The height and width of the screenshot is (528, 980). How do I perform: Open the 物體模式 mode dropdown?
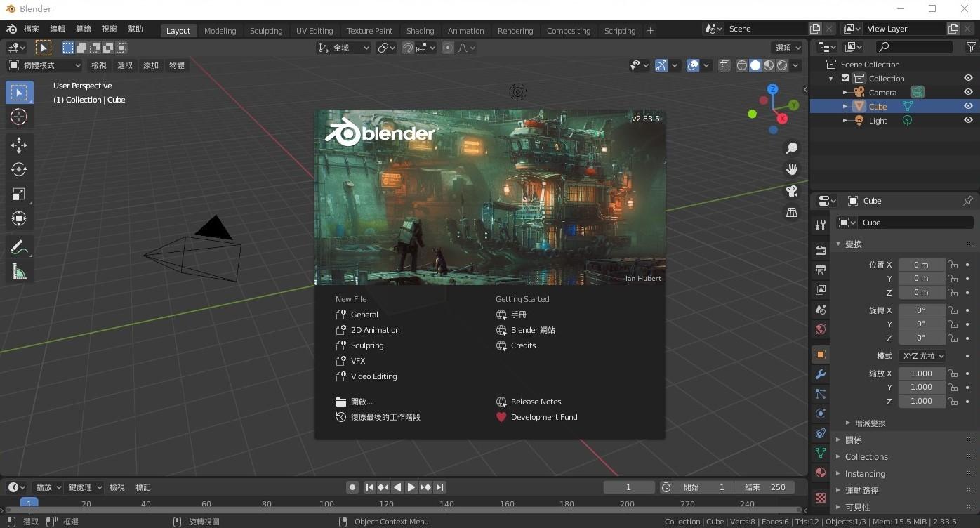pyautogui.click(x=44, y=65)
